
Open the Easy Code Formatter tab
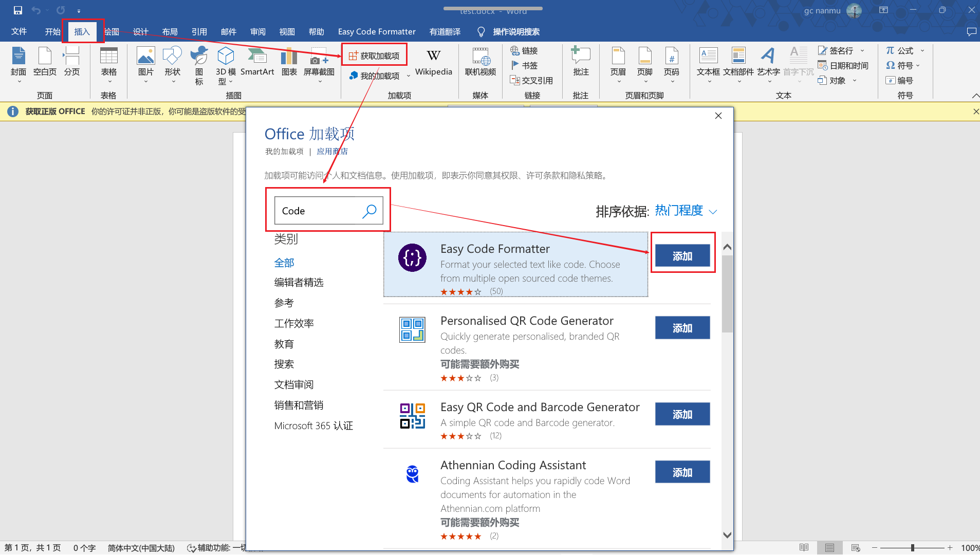(x=377, y=31)
